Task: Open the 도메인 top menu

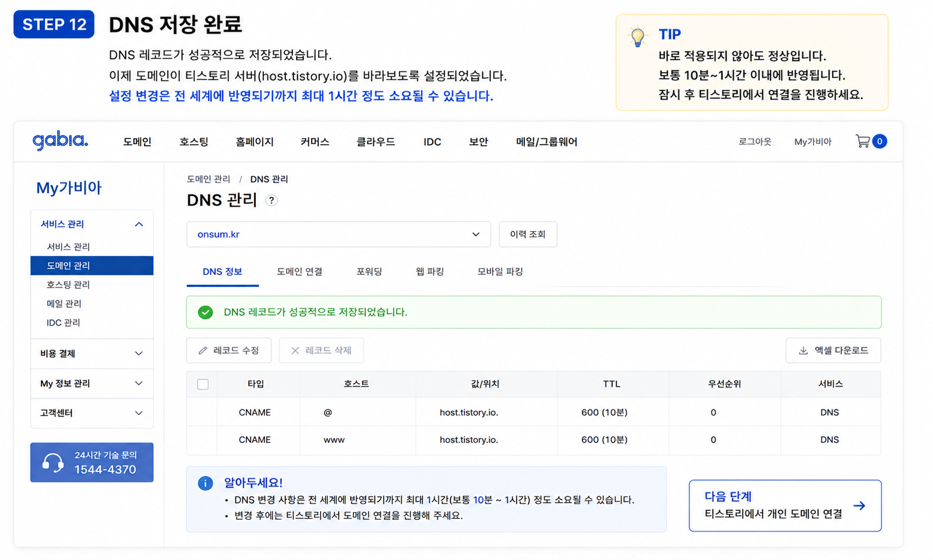Action: 137,142
